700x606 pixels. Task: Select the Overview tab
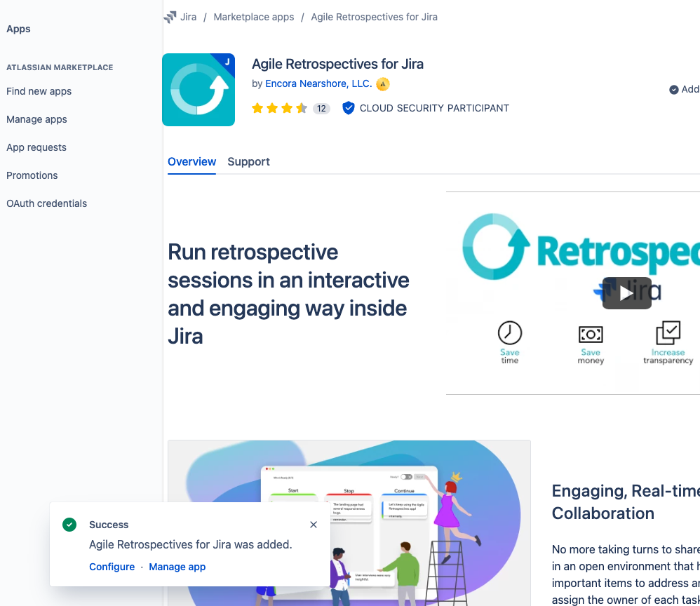(x=192, y=161)
